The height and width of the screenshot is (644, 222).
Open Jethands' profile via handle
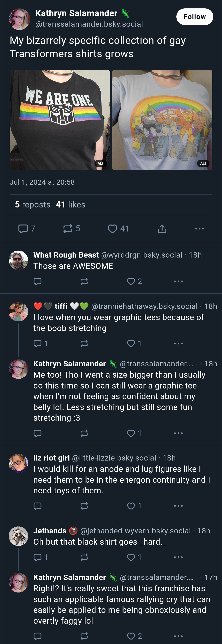tap(135, 531)
